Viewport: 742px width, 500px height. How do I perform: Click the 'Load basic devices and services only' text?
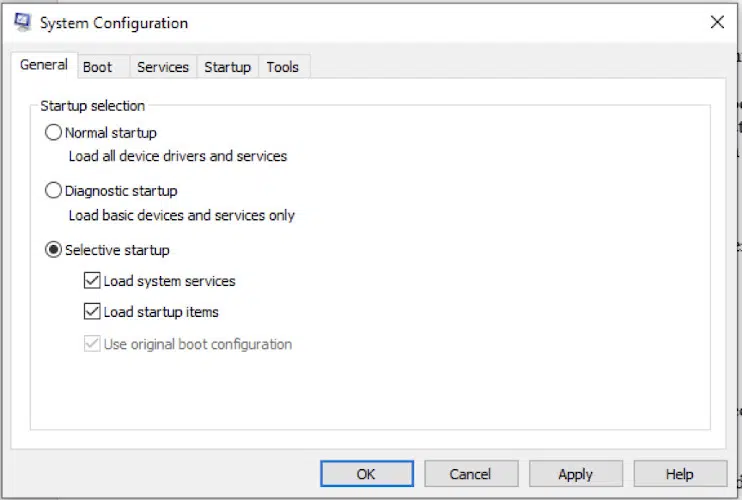point(181,215)
